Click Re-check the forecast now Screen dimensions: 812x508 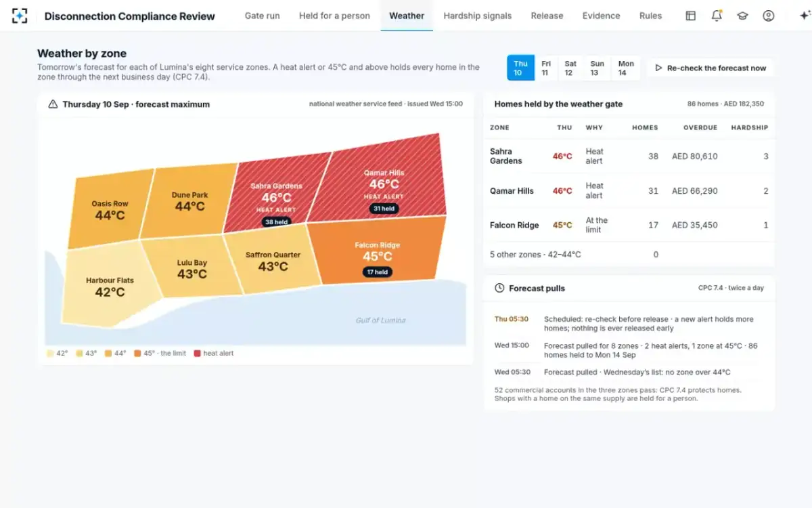(710, 68)
